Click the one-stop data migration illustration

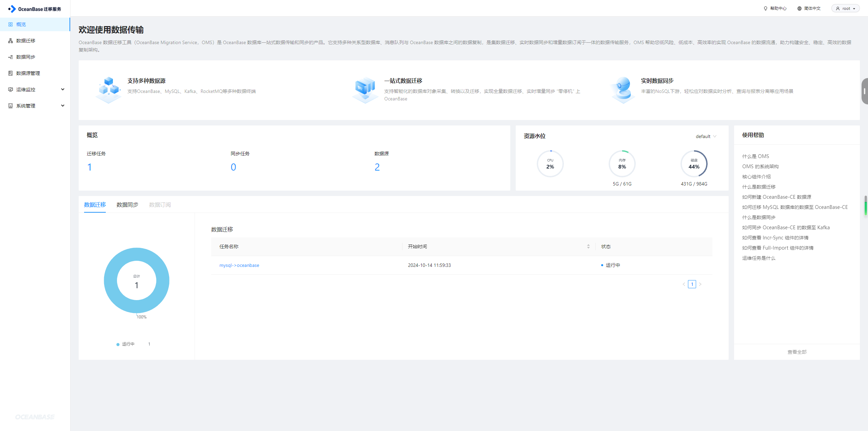pyautogui.click(x=365, y=90)
